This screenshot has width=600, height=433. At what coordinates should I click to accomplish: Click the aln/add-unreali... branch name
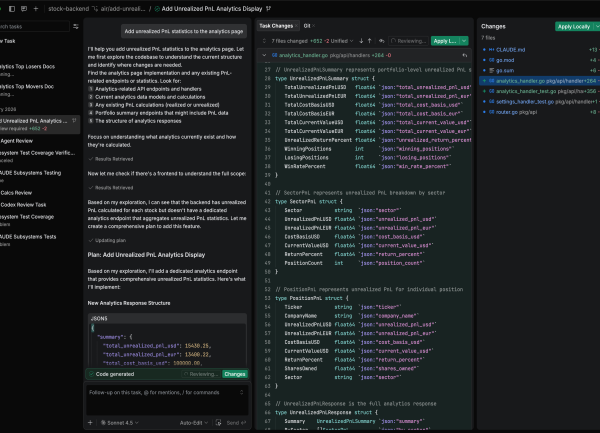tap(123, 8)
